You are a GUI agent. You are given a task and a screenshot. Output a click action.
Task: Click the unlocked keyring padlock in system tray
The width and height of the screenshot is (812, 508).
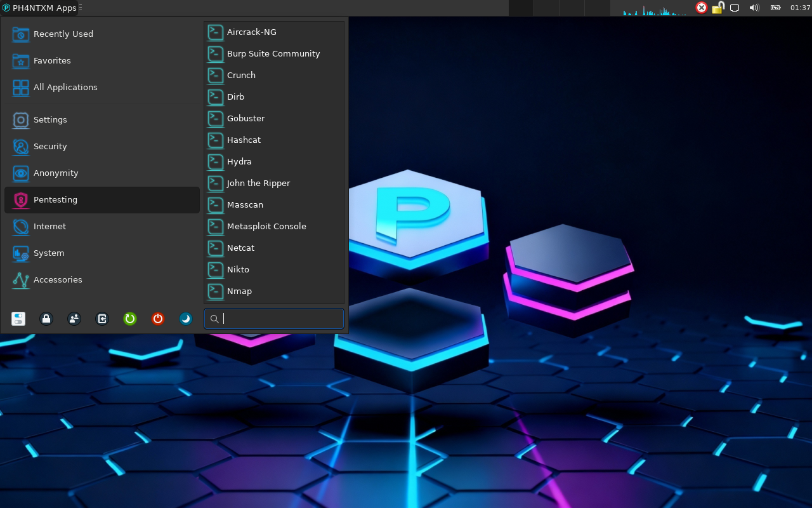click(x=717, y=8)
